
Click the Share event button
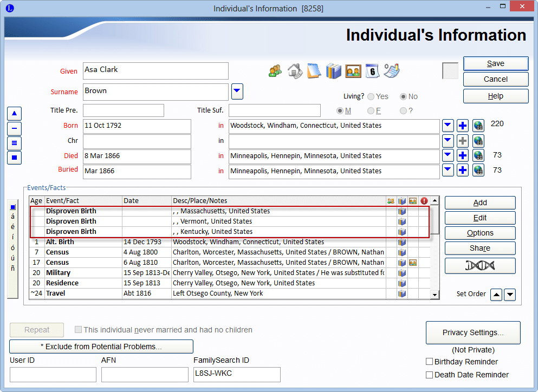[480, 248]
